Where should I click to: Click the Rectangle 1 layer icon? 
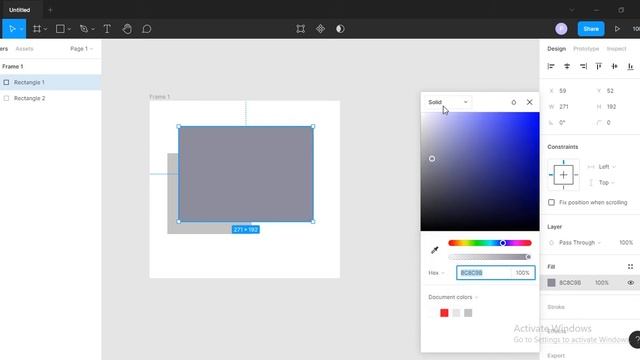6,82
